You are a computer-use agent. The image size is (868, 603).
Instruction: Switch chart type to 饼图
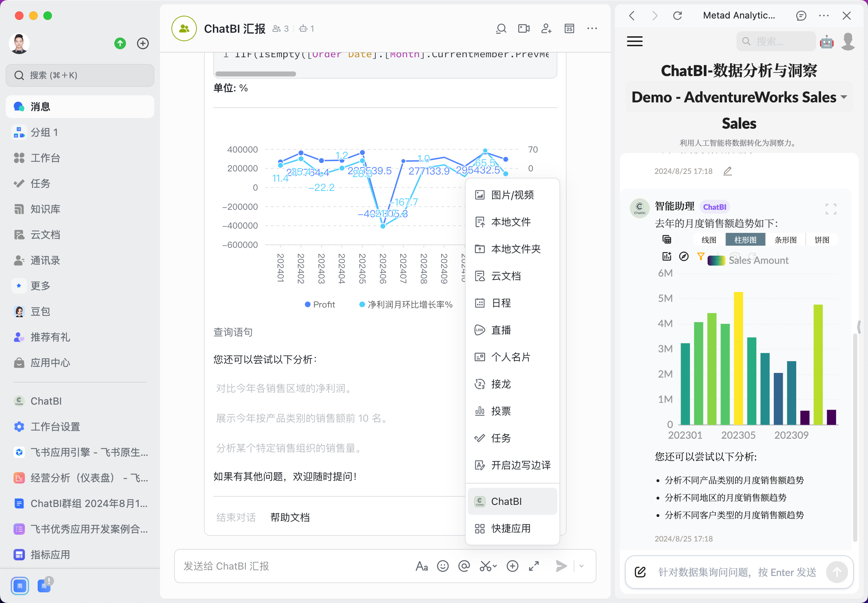[x=821, y=240]
